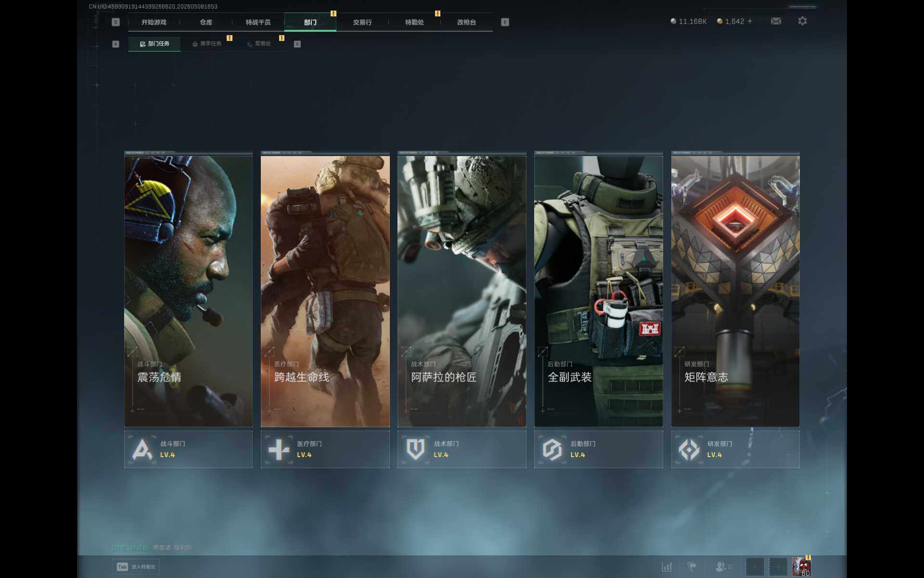Click the flag icon in bottom bar
Viewport: 924px width, 578px height.
click(692, 566)
